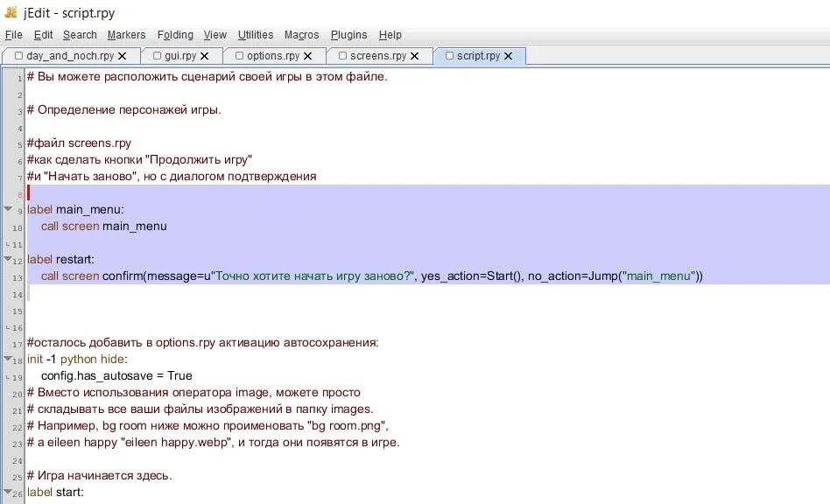This screenshot has width=830, height=504.
Task: Open the Plugins menu
Action: pyautogui.click(x=348, y=35)
